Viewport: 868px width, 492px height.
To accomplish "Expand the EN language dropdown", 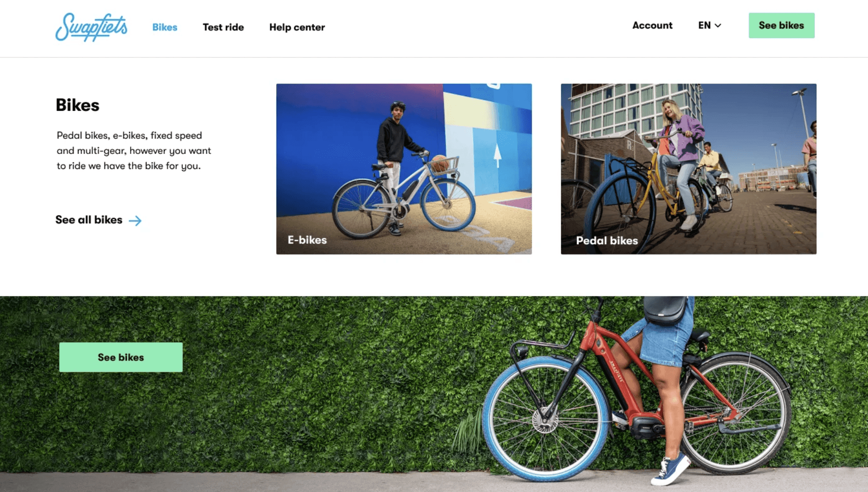I will 709,25.
